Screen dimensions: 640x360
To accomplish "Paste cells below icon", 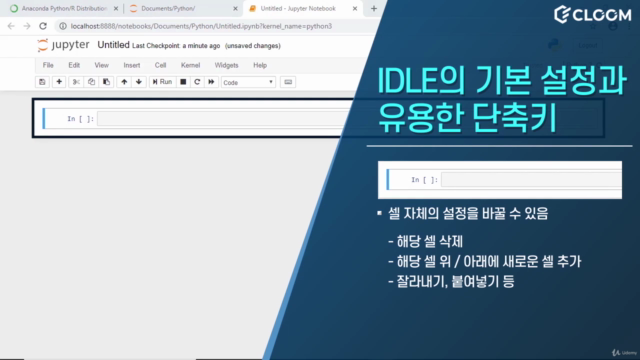I will click(x=106, y=82).
